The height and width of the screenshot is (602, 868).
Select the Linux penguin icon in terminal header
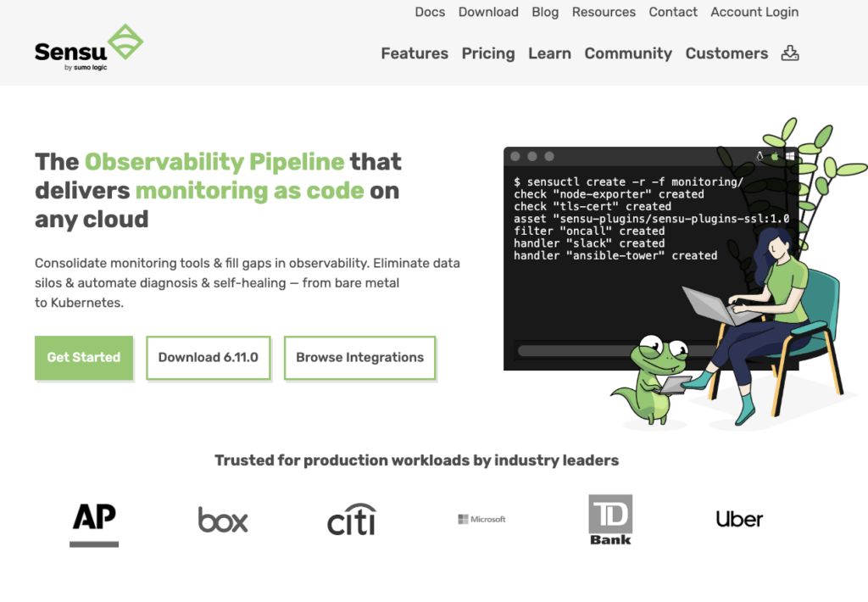[x=760, y=156]
